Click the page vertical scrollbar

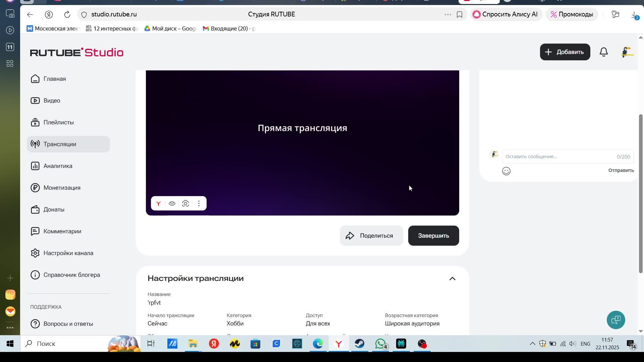[640, 193]
